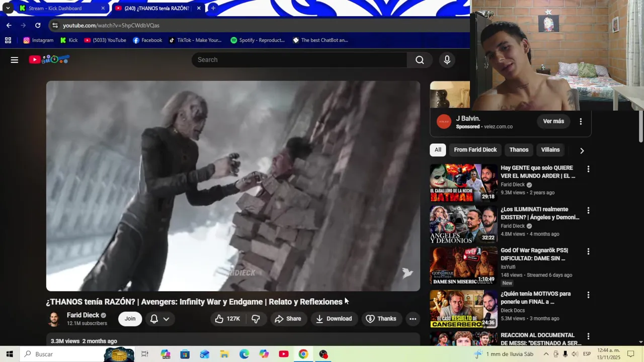This screenshot has width=644, height=362.
Task: Send Thanks to the creator
Action: click(x=381, y=319)
